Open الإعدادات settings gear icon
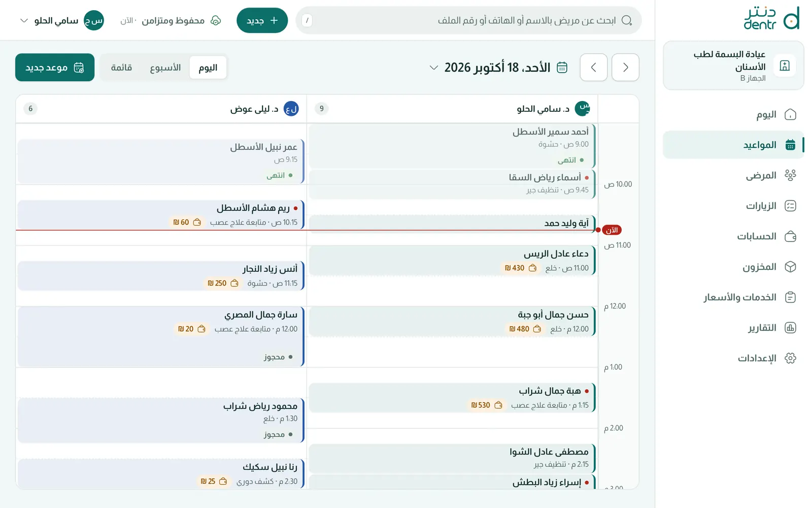This screenshot has height=508, width=812. 790,358
